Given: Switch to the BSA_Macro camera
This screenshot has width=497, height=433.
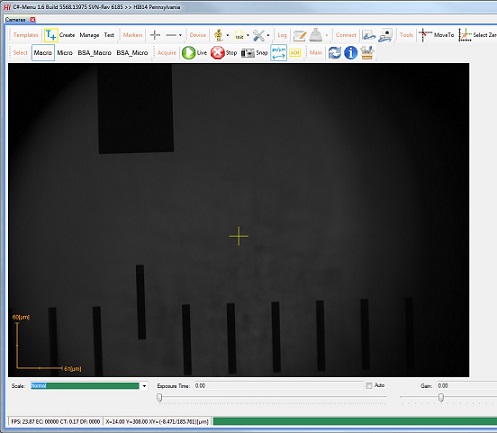Looking at the screenshot, I should click(94, 53).
